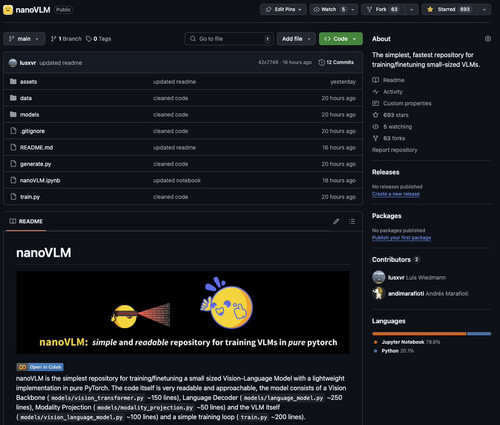Expand the star lists dropdown arrow
Image resolution: width=500 pixels, height=425 pixels.
(x=484, y=9)
